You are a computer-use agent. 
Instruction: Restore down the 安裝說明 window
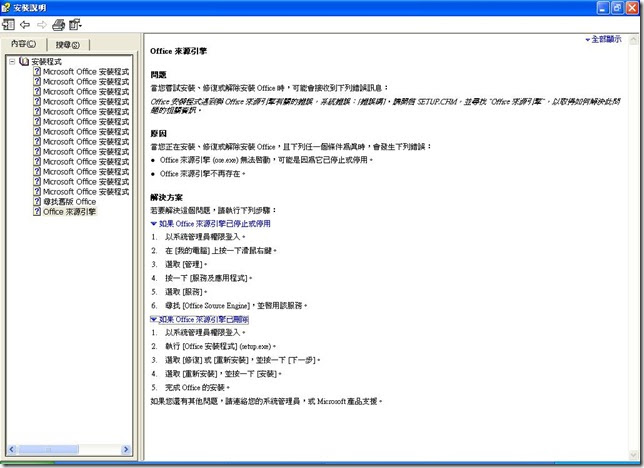(617, 8)
